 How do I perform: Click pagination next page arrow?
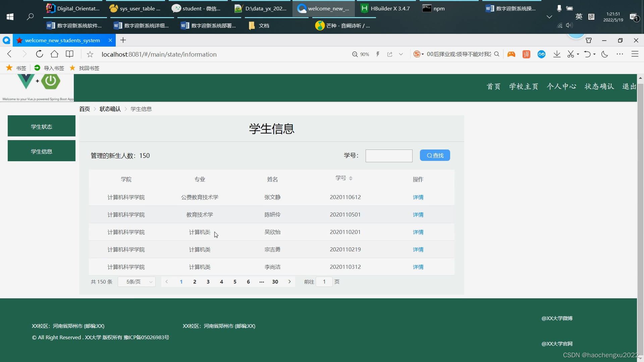pyautogui.click(x=289, y=282)
